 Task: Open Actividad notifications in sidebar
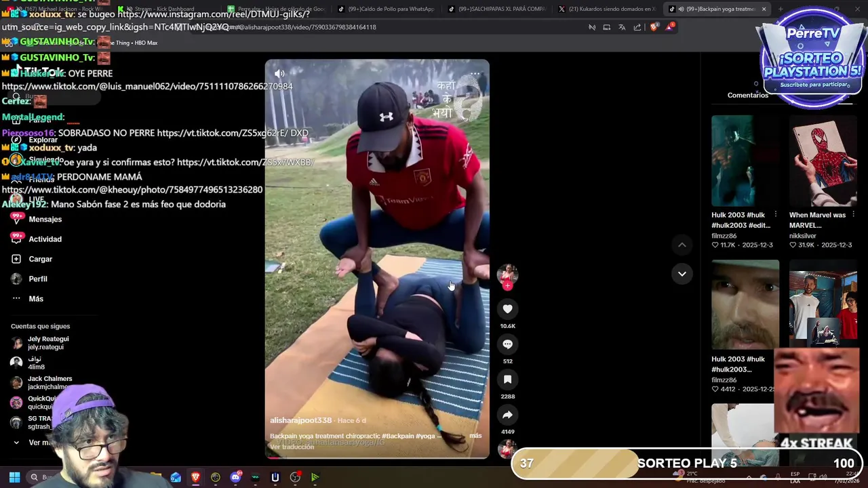[45, 239]
